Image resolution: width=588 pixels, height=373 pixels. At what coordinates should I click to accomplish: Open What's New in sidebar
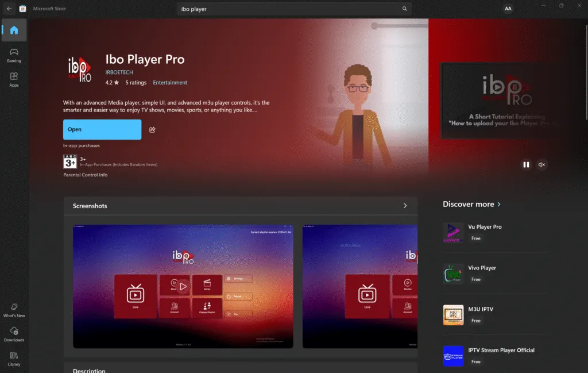pyautogui.click(x=14, y=310)
